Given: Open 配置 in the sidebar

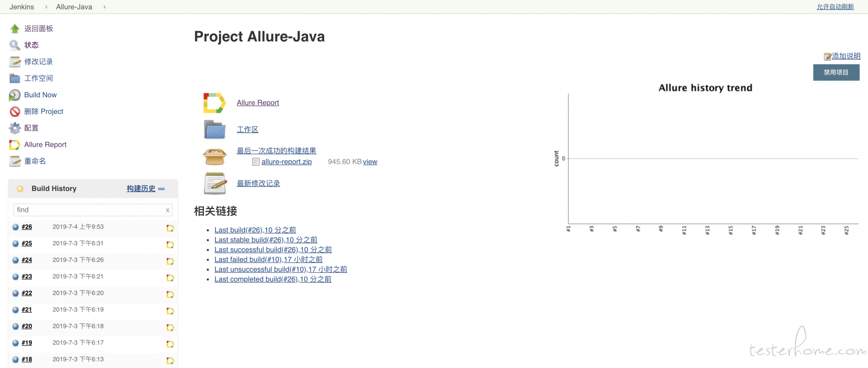Looking at the screenshot, I should 32,128.
